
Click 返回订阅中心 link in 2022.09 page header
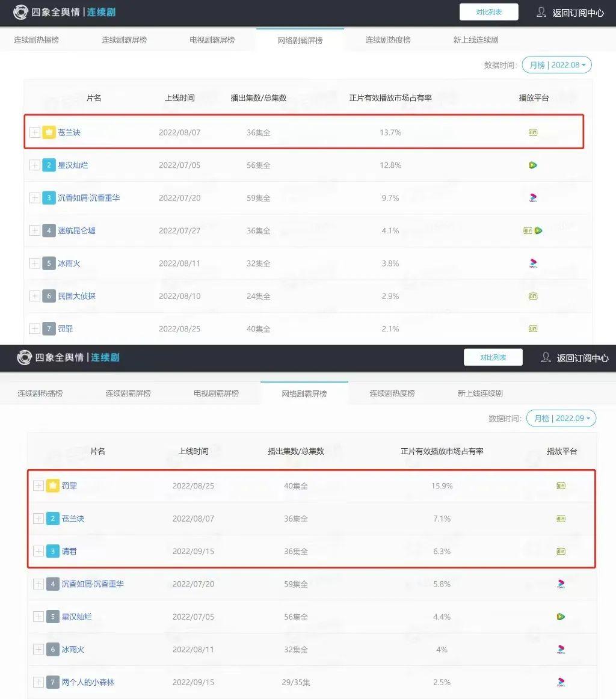(x=582, y=358)
